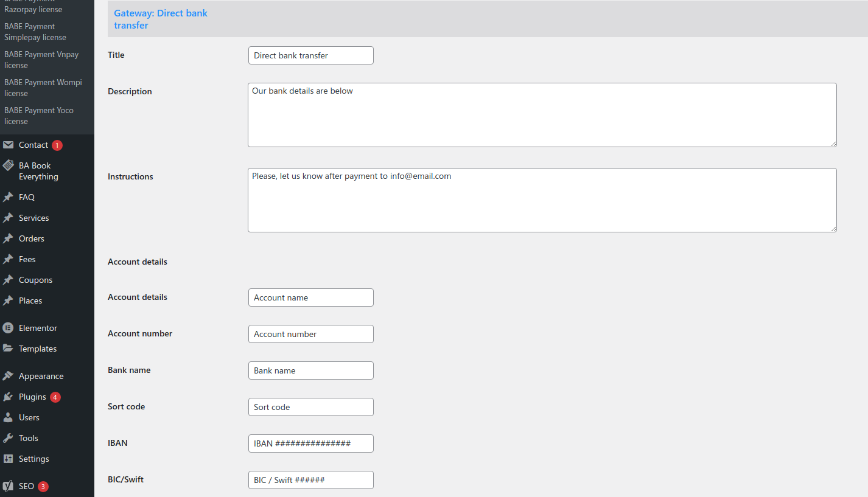Open the Orders menu item
Viewport: 868px width, 497px height.
click(x=31, y=238)
